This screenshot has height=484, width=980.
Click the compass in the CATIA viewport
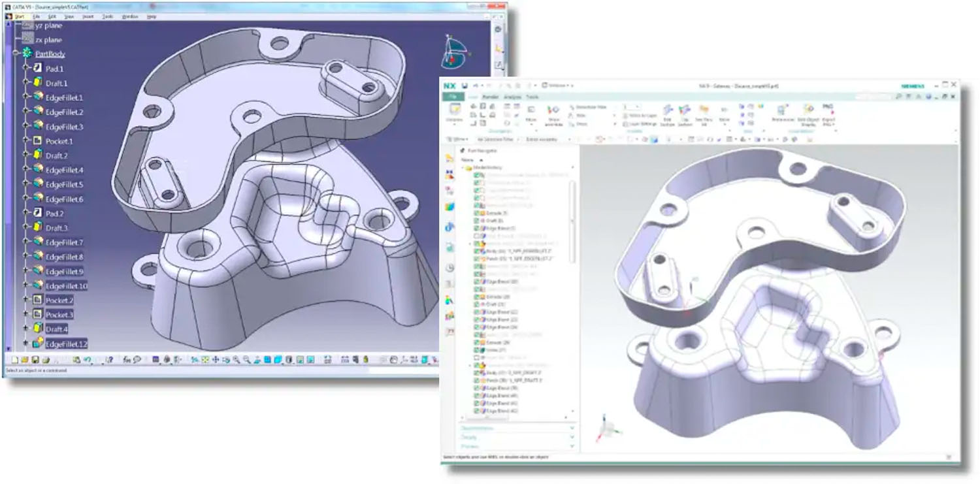[x=455, y=52]
